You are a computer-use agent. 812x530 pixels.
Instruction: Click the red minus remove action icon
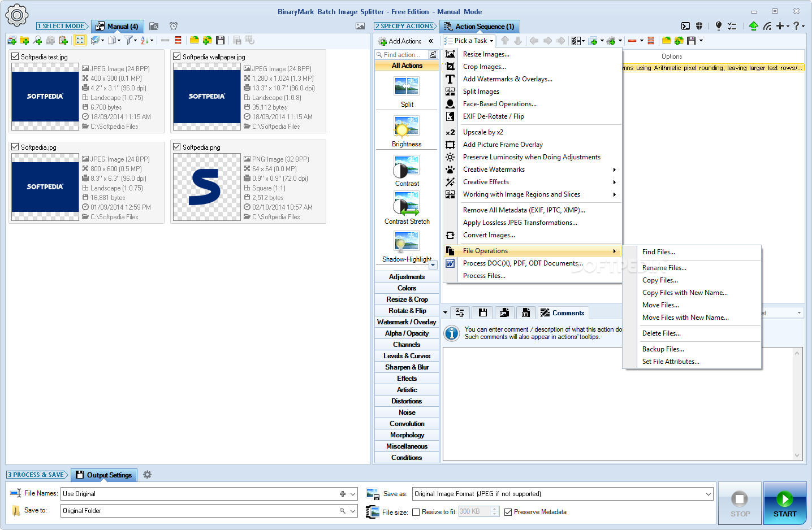pos(632,41)
